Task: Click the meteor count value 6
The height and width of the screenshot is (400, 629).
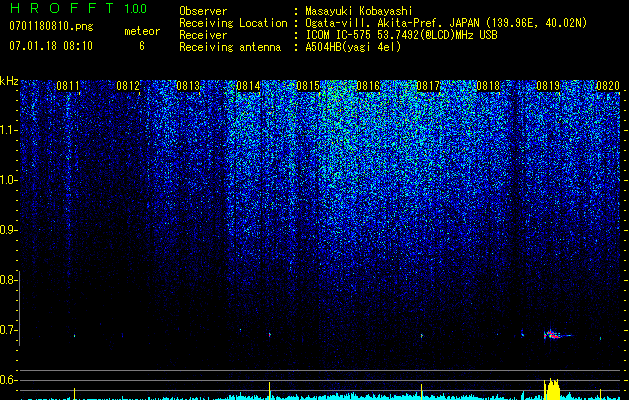Action: [142, 46]
